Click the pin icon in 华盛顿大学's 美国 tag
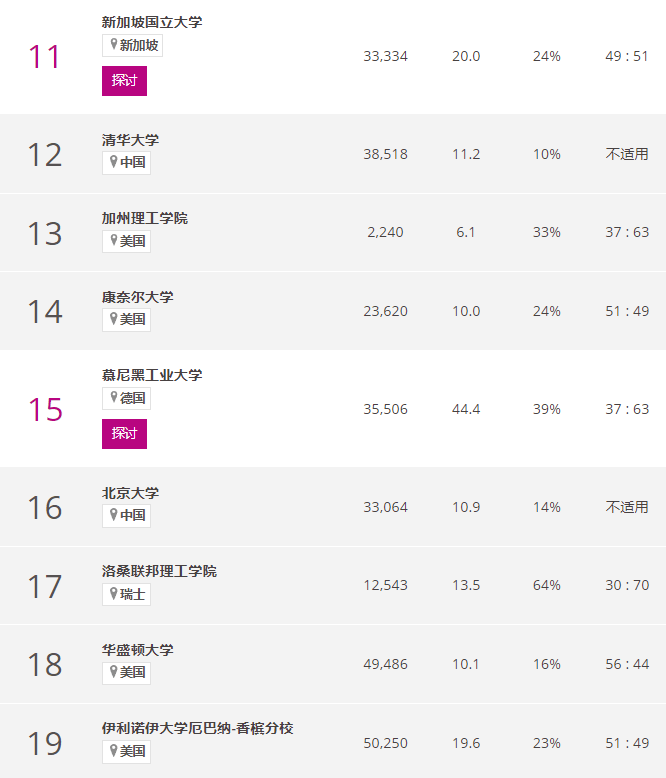Screen dimensions: 666x778 tap(114, 672)
